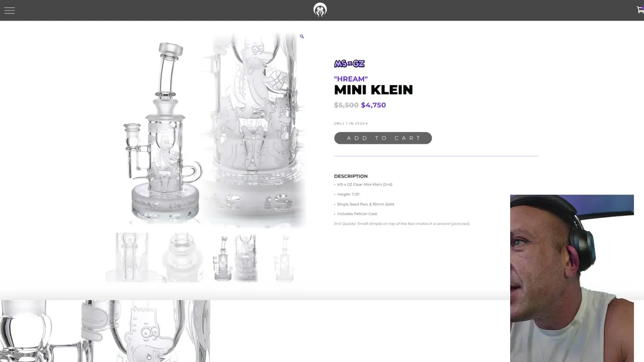Select the last product thumbnail
This screenshot has height=362, width=644.
pyautogui.click(x=285, y=257)
